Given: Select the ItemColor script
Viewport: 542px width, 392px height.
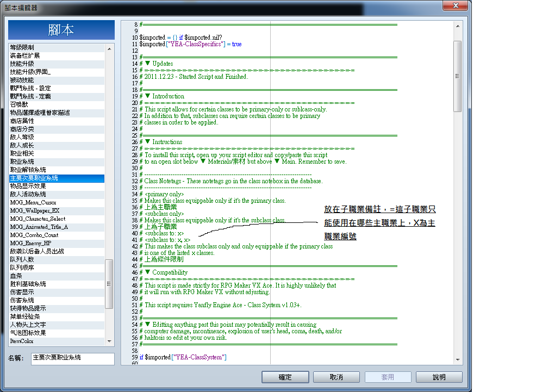Looking at the screenshot, I should [x=57, y=341].
